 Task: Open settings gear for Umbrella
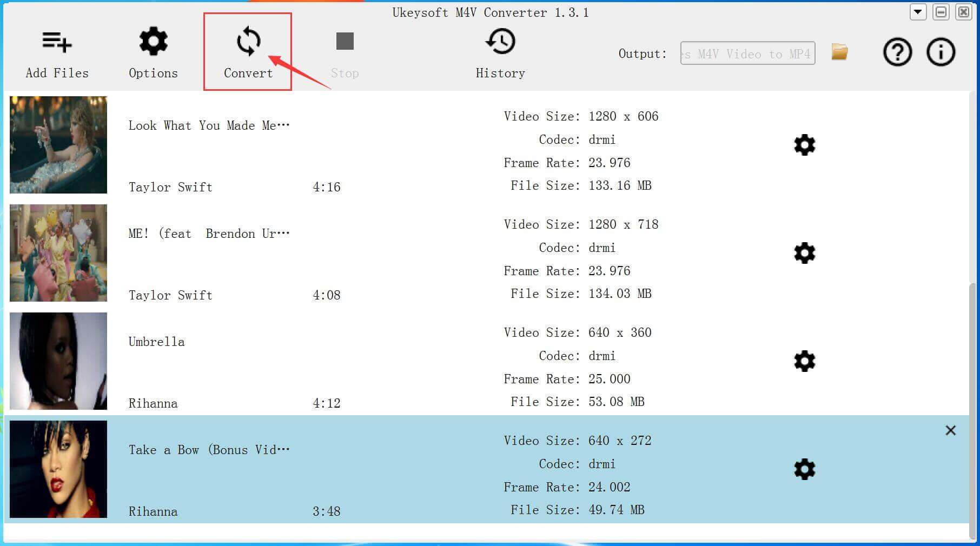[x=805, y=361]
